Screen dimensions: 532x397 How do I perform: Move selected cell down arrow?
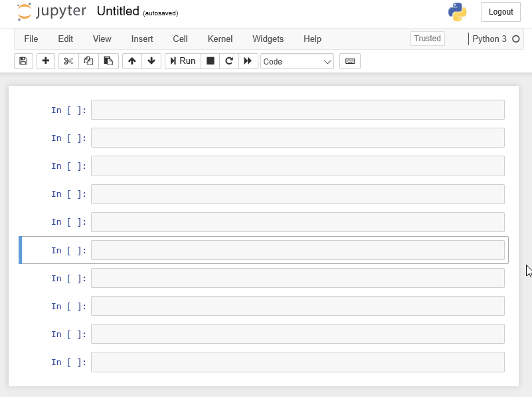point(151,61)
